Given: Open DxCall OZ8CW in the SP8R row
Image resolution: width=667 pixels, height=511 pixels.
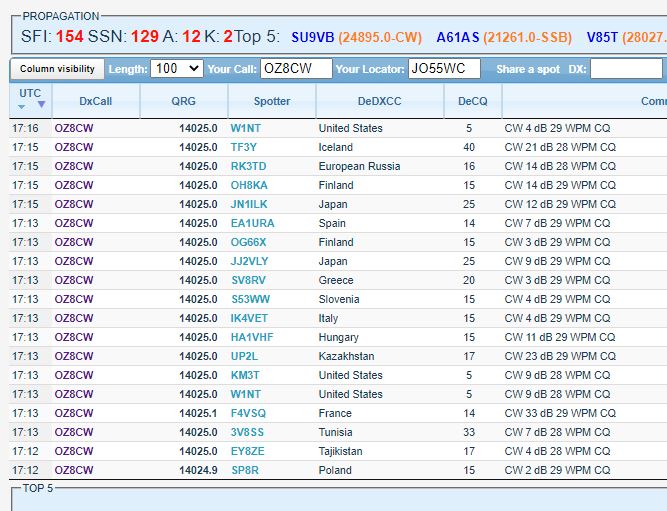Looking at the screenshot, I should coord(74,470).
